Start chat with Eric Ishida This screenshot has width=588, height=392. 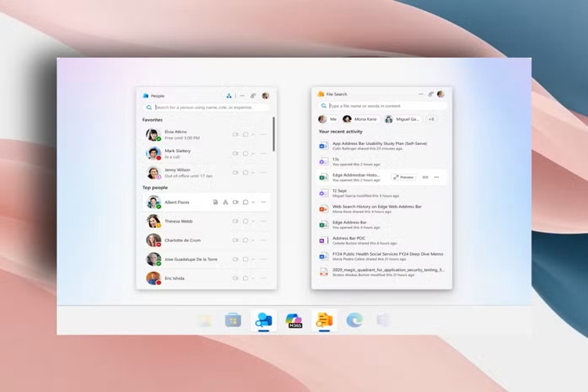(245, 278)
